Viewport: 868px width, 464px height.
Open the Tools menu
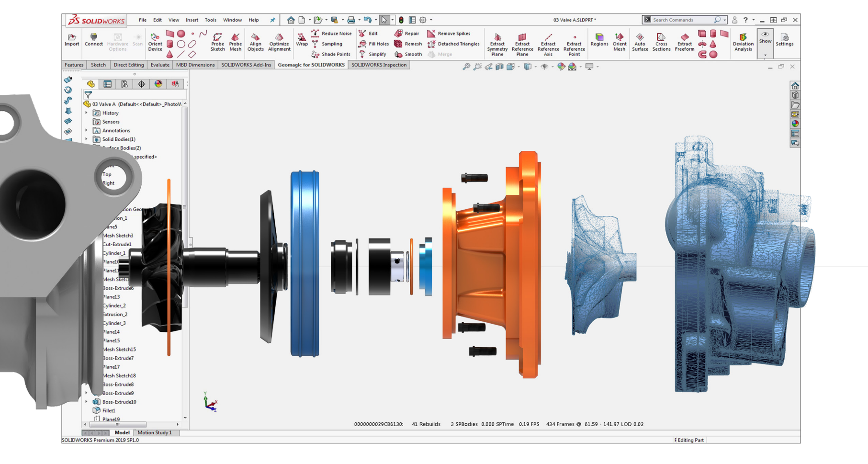210,20
